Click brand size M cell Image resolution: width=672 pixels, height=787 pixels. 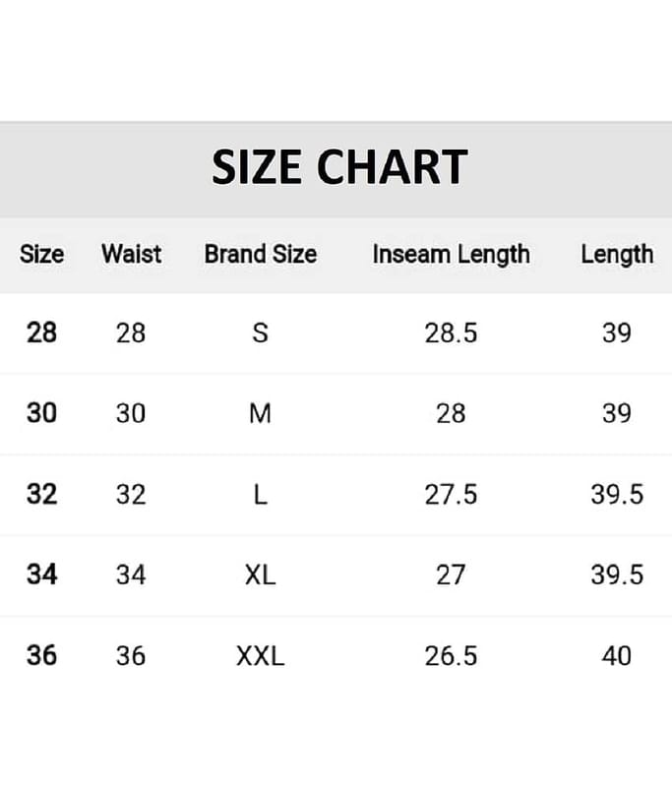click(260, 413)
